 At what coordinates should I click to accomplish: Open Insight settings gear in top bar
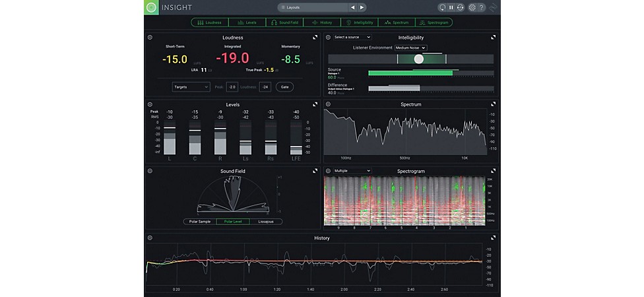tap(472, 7)
